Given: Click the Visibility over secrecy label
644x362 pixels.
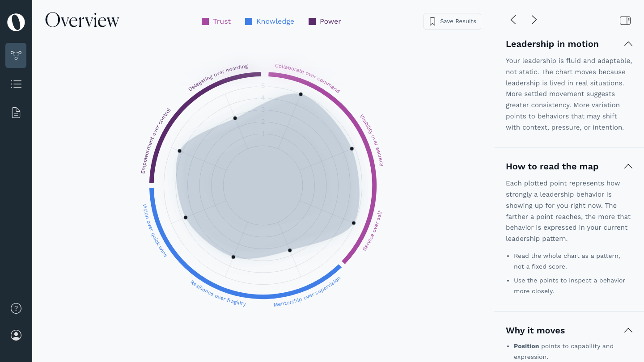Looking at the screenshot, I should 372,140.
